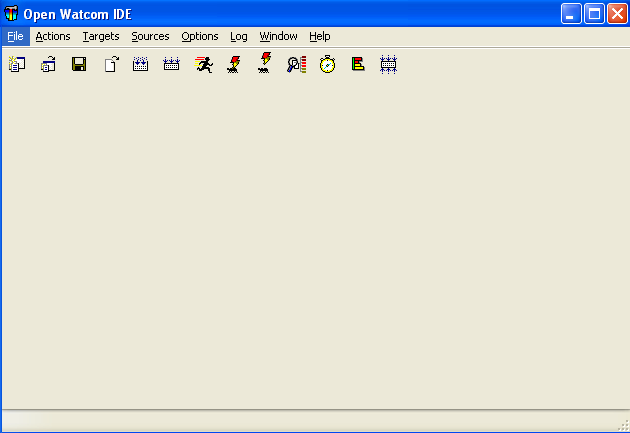
Task: Open the File menu
Action: tap(15, 36)
